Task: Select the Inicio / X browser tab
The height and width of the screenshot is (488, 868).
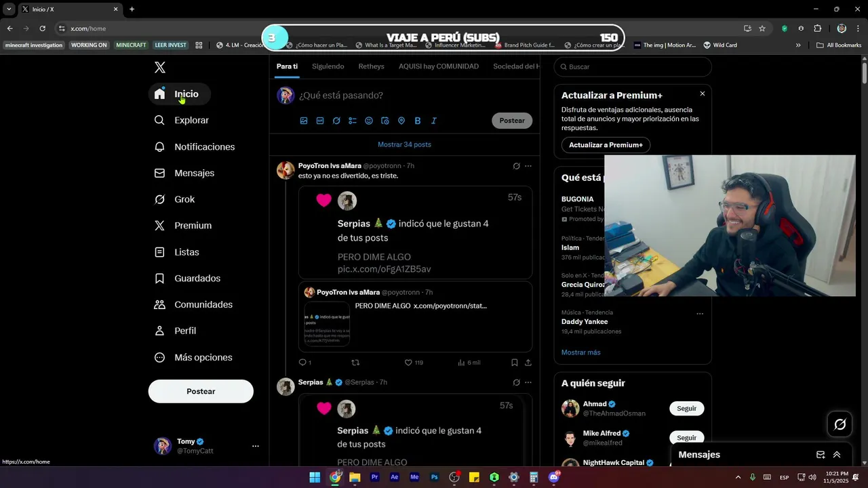Action: tap(69, 9)
